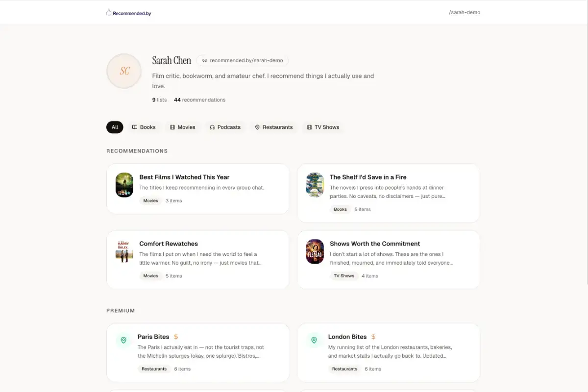Select the All filter tab
588x392 pixels.
(x=115, y=127)
